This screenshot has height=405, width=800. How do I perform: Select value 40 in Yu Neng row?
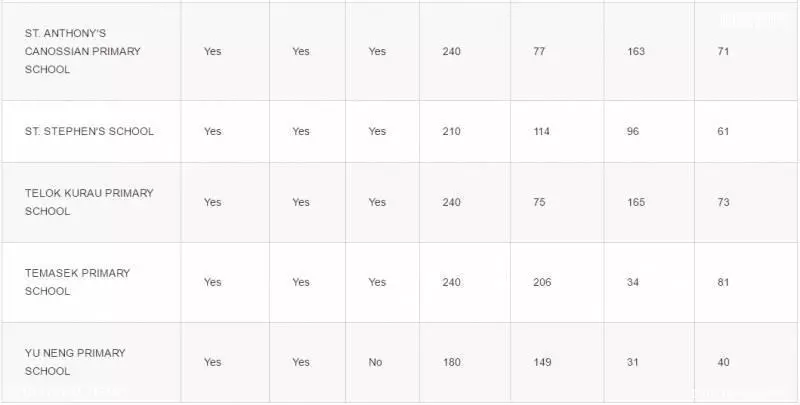(x=723, y=362)
